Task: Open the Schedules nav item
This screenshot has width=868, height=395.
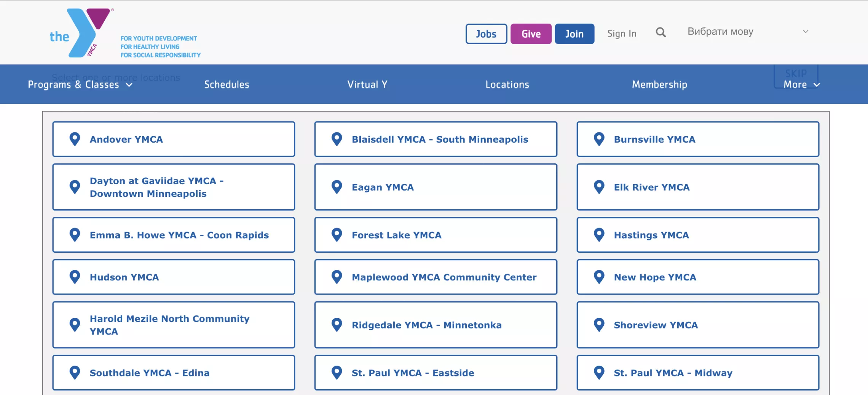Action: point(227,84)
